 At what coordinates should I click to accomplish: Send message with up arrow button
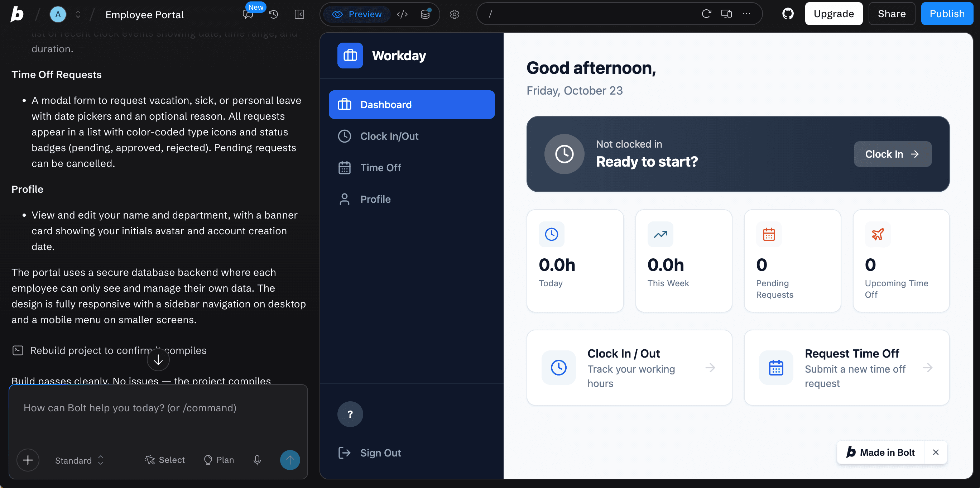pyautogui.click(x=290, y=460)
